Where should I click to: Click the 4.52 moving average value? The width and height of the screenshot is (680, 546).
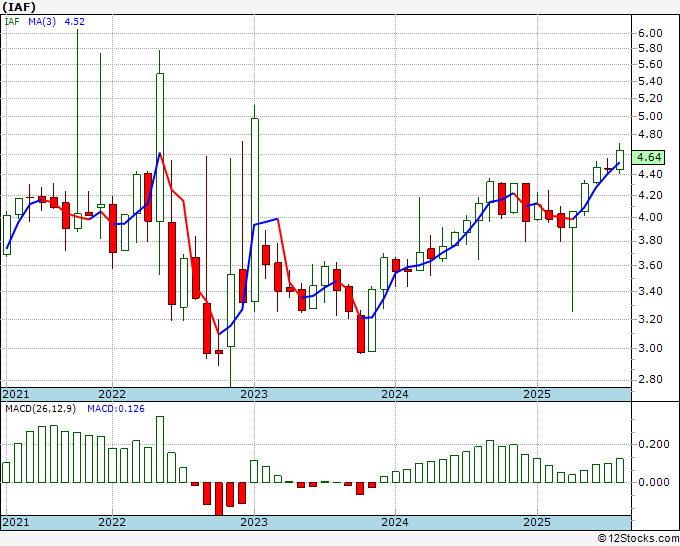point(75,21)
